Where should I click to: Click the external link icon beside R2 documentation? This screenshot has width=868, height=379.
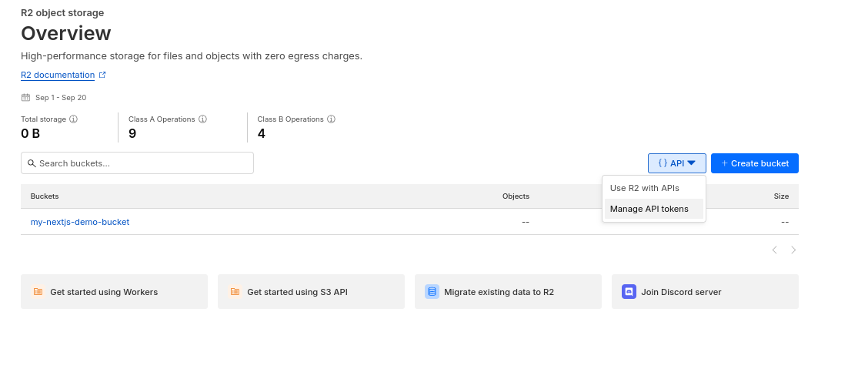[102, 75]
